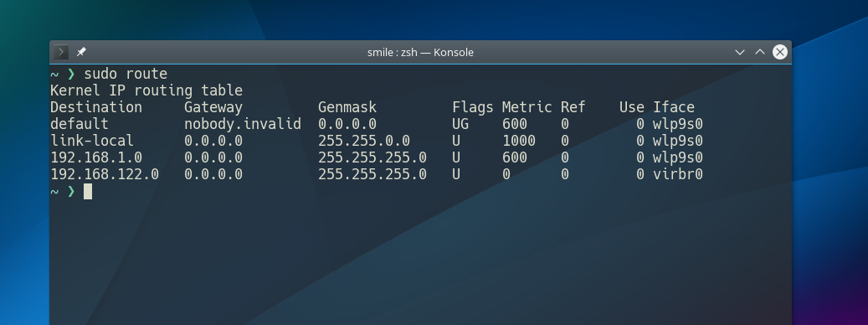Click the '255.255.255.0' genmask in virbr0 row

click(x=372, y=174)
